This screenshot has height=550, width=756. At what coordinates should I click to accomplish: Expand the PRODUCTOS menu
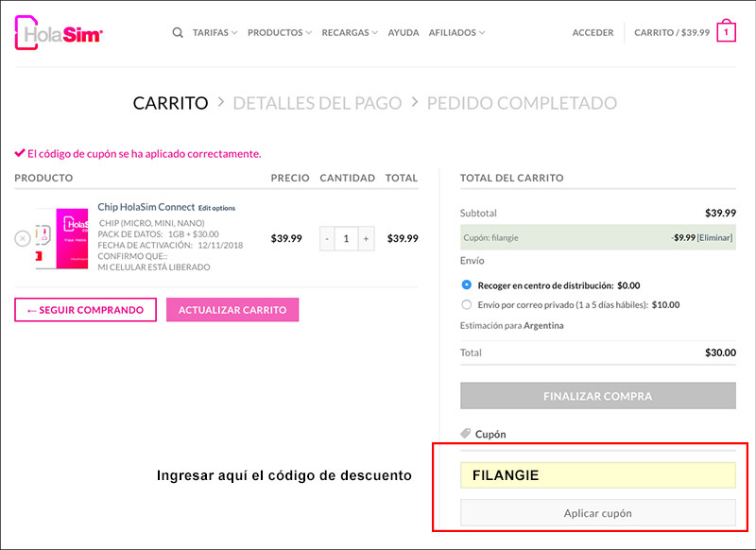pyautogui.click(x=280, y=33)
